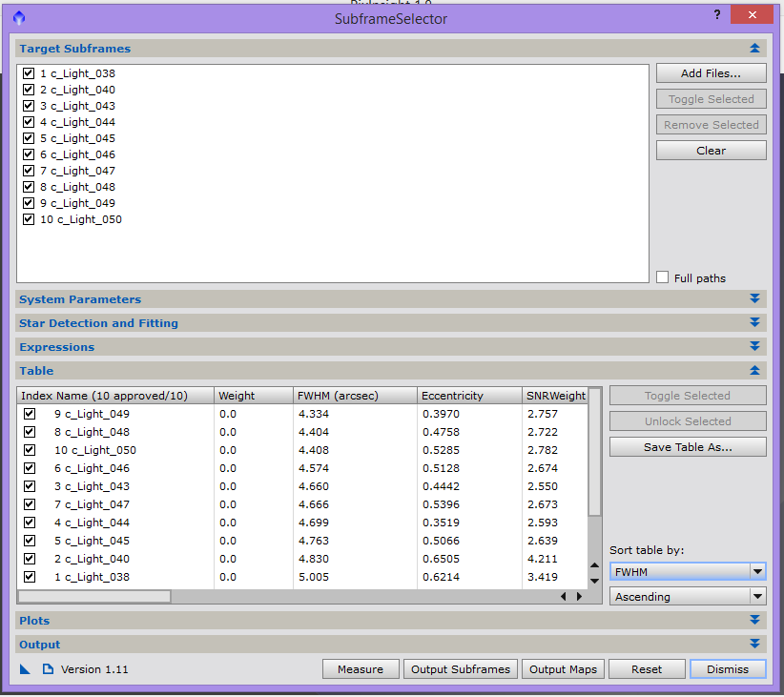Click the PixInsight logo in the title bar
Viewport: 784px width, 697px height.
(19, 18)
